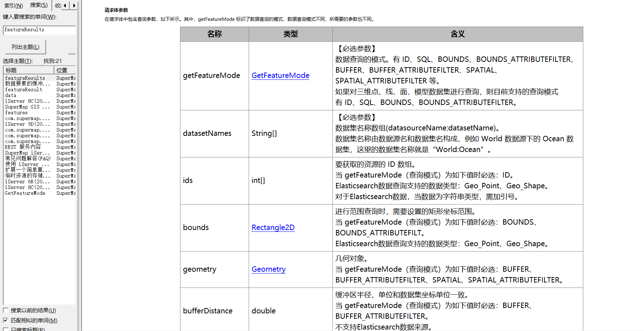
Task: Choose the REST 服务内容 topic
Action: point(23,147)
